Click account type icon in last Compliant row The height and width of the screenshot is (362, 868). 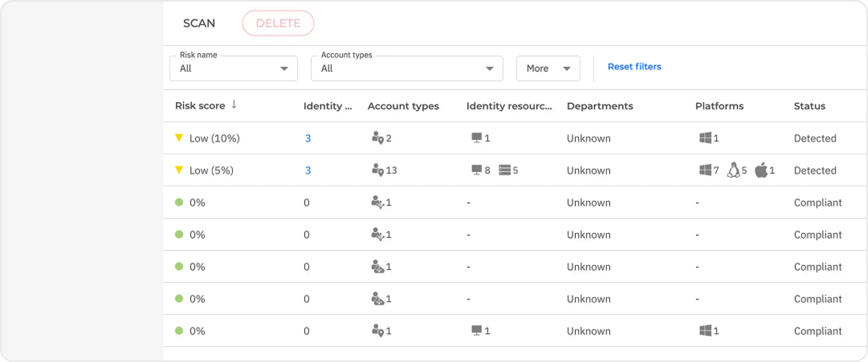pos(378,330)
